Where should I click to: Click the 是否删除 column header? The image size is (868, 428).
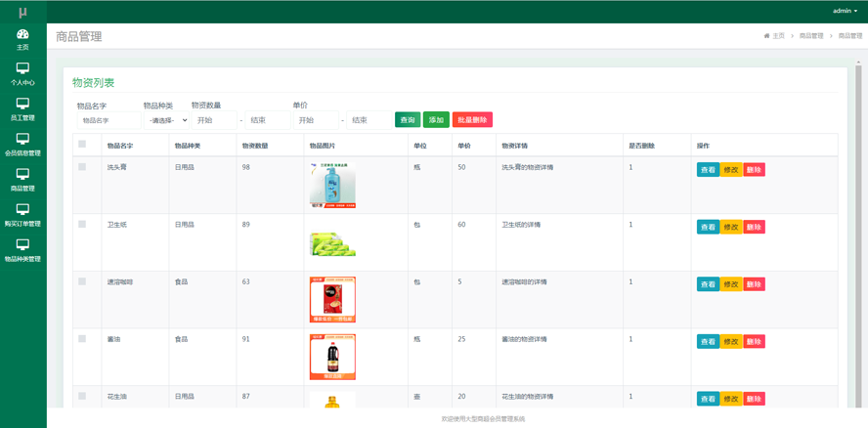642,146
